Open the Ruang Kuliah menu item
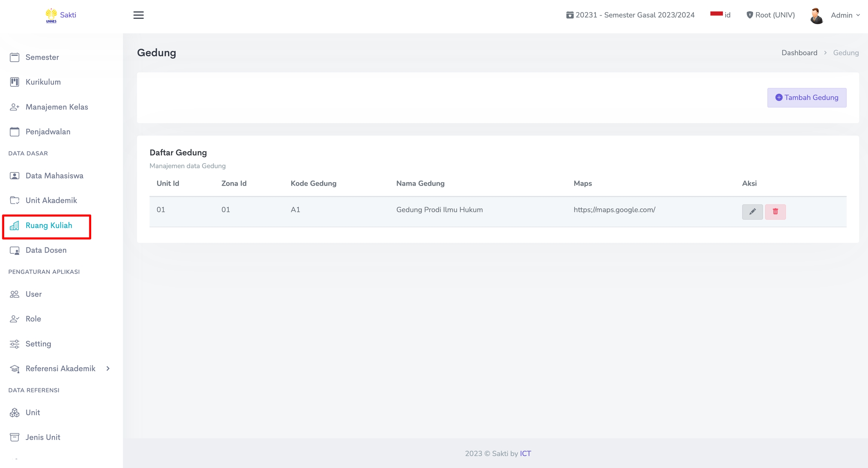This screenshot has width=868, height=468. click(49, 226)
